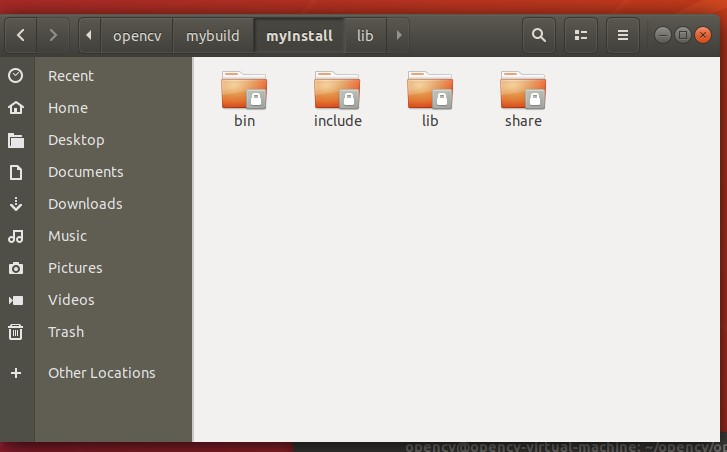
Task: Select the include folder icon
Action: point(337,90)
